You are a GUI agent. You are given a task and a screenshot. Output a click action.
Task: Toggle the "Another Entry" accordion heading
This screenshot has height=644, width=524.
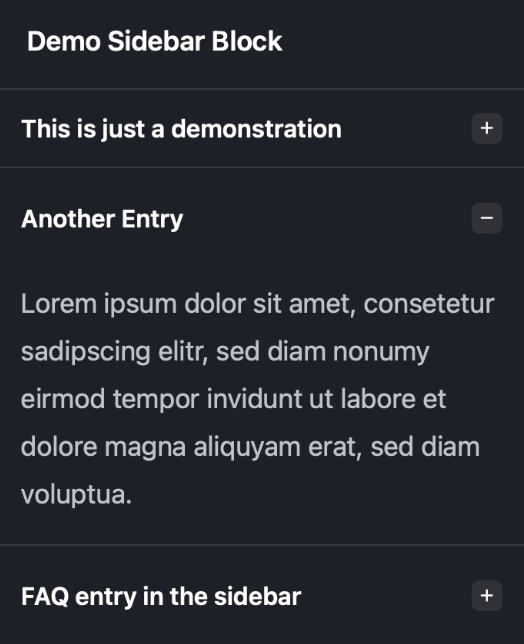click(102, 219)
